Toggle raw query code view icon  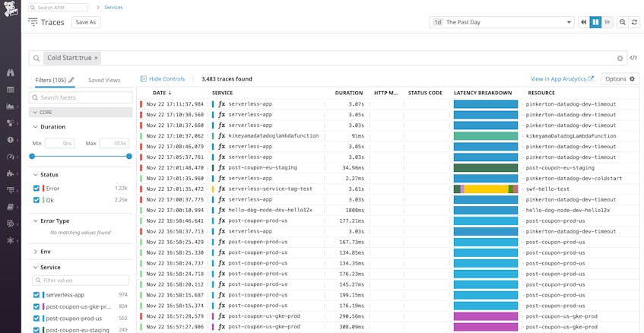(633, 58)
